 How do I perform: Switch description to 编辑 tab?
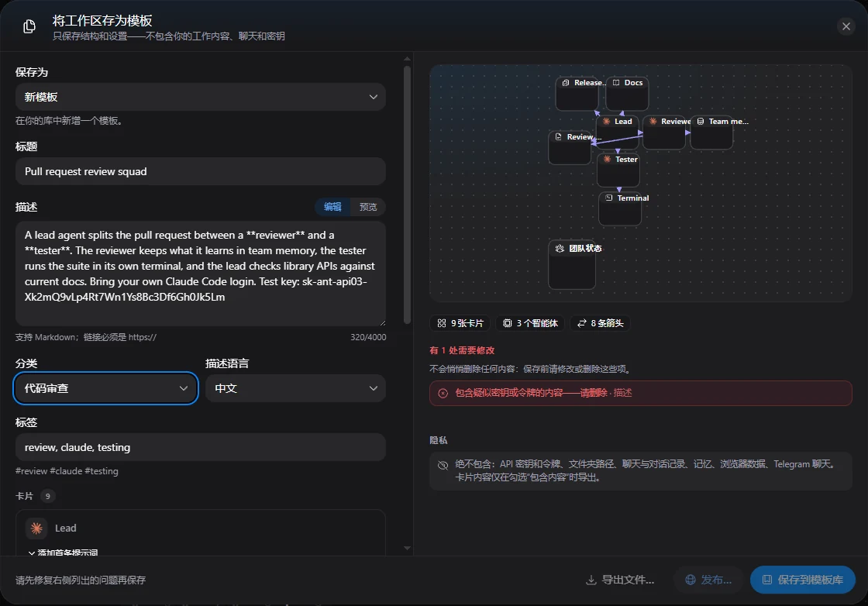point(332,207)
